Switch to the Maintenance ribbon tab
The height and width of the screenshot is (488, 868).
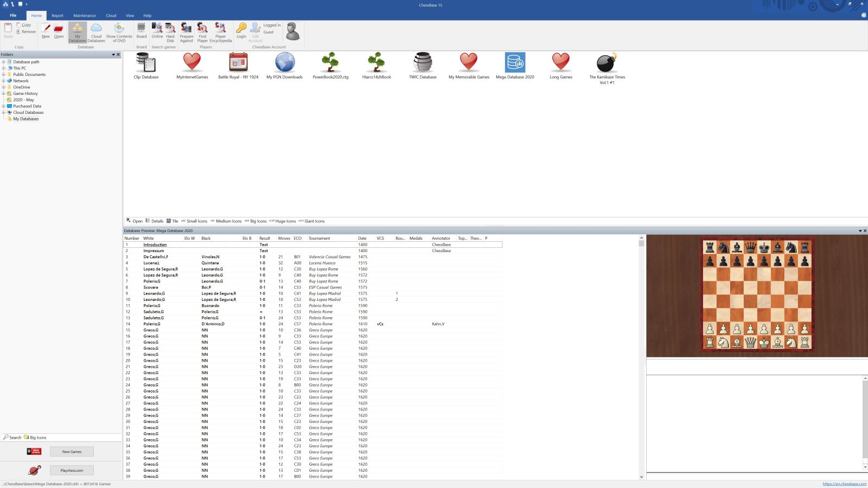[85, 16]
